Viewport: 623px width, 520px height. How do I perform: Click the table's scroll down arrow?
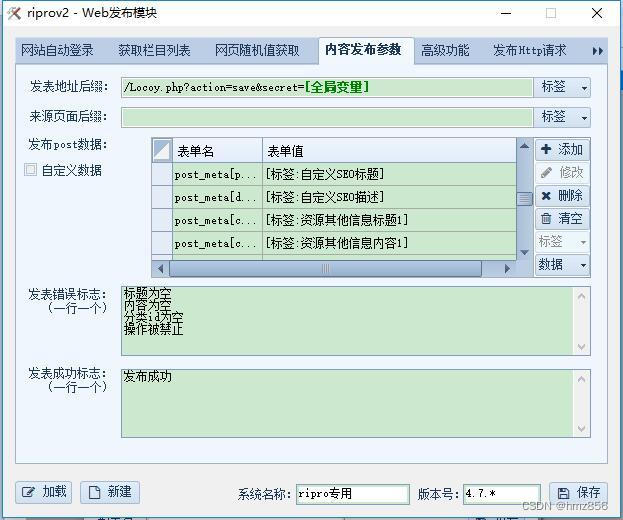coord(524,253)
